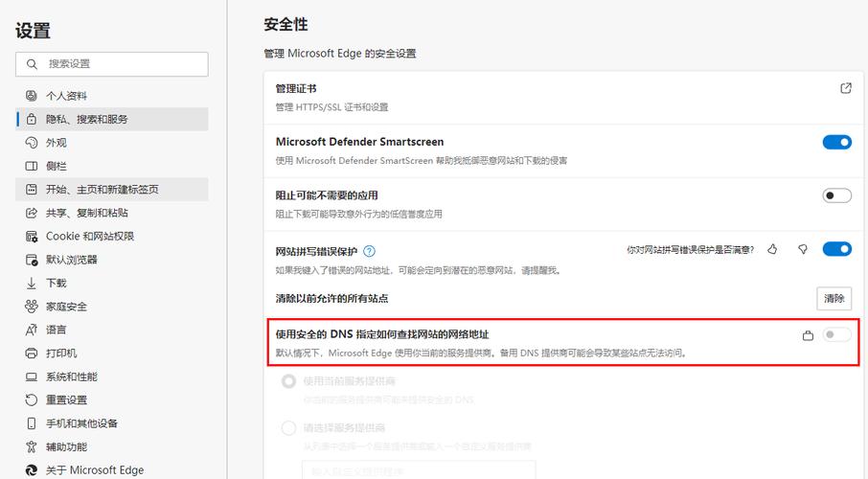The width and height of the screenshot is (868, 479).
Task: Click the Edge logo beside 关于 Microsoft Edge
Action: (32, 470)
